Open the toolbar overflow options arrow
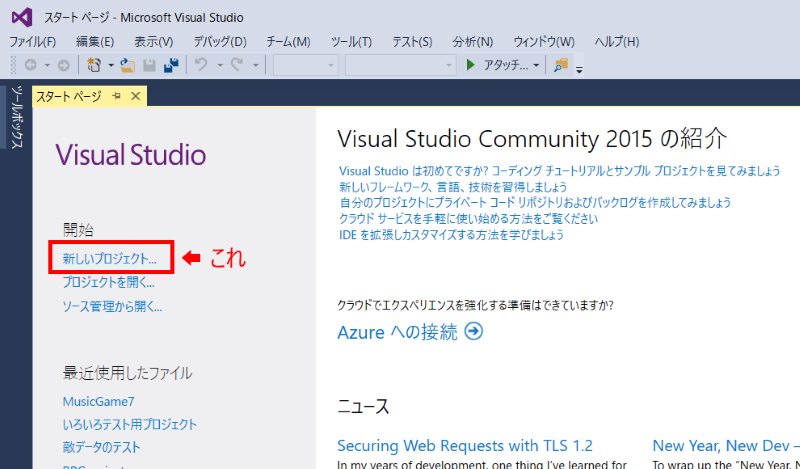The width and height of the screenshot is (800, 469). tap(579, 70)
